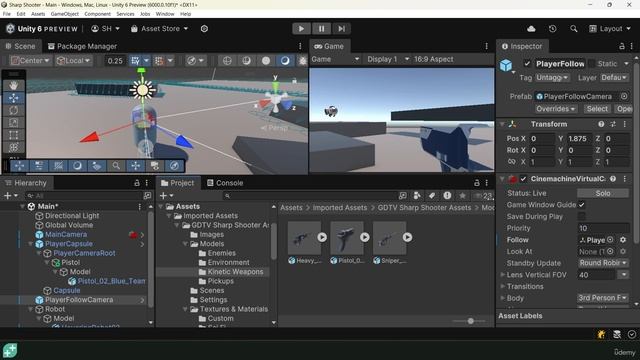Open the Standby Update Round Robin dropdown
640x360 pixels.
point(603,263)
